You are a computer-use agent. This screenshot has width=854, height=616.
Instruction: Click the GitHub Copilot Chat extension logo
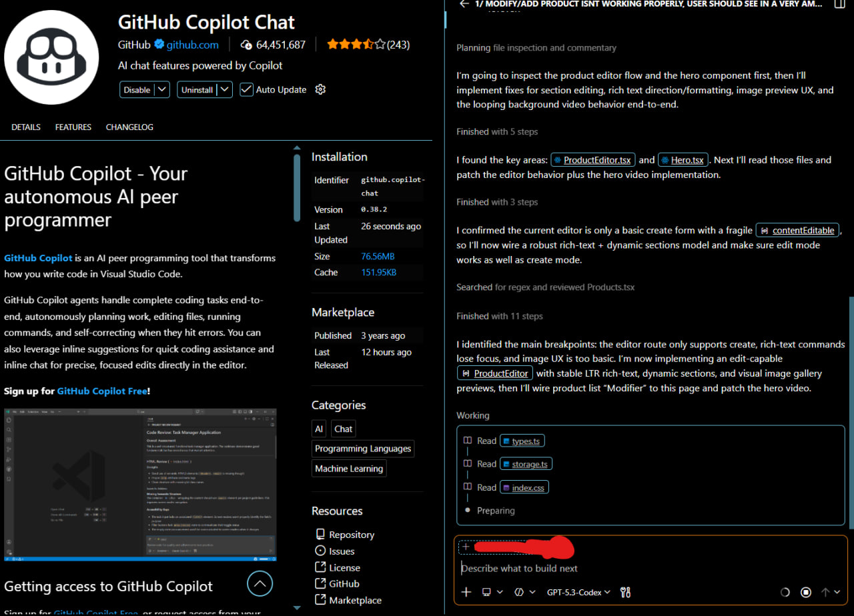point(51,56)
